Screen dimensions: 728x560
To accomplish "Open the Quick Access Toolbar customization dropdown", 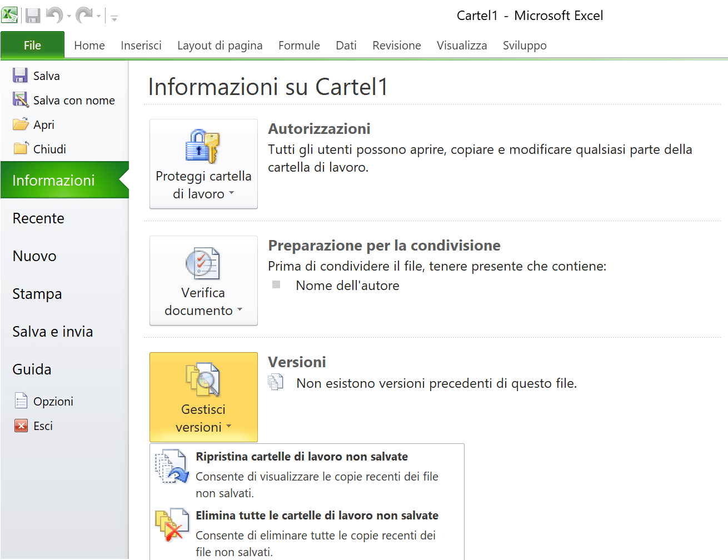I will click(x=114, y=18).
